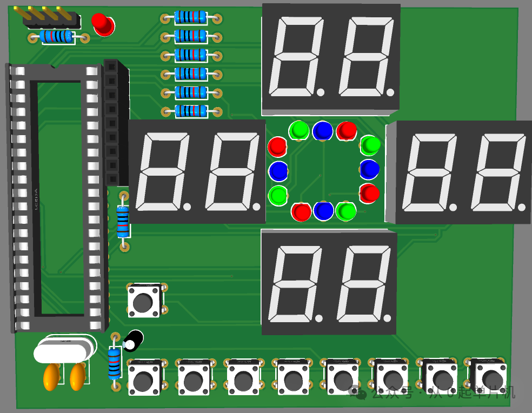Select the topmost resistor in the six-resistor column
This screenshot has height=413, width=532.
tap(191, 18)
